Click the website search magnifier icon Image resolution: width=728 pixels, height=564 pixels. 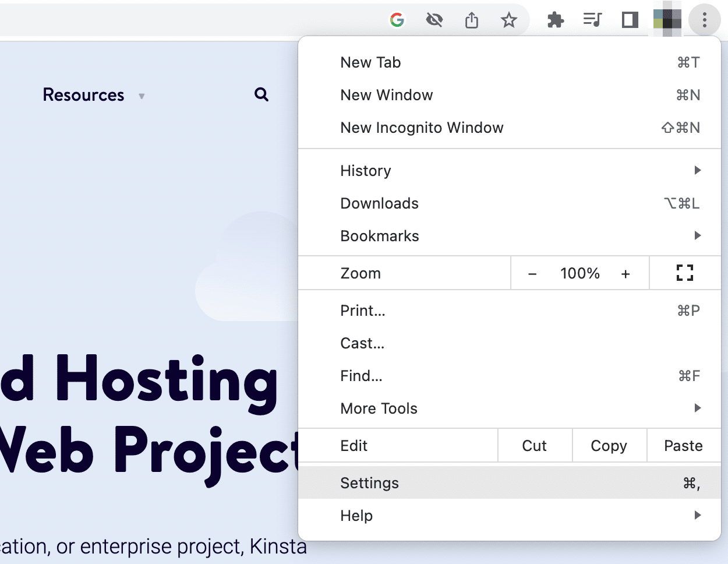(261, 94)
